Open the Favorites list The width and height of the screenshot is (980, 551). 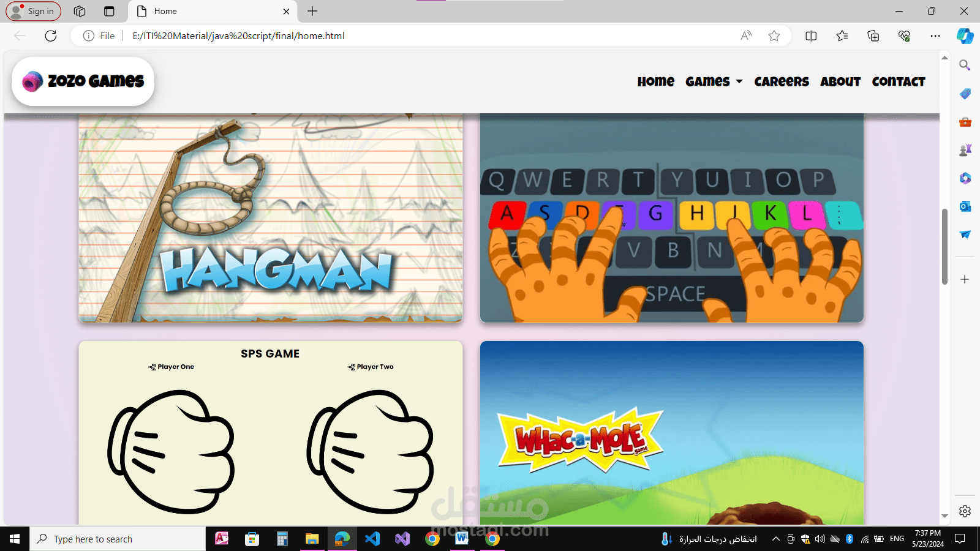842,36
